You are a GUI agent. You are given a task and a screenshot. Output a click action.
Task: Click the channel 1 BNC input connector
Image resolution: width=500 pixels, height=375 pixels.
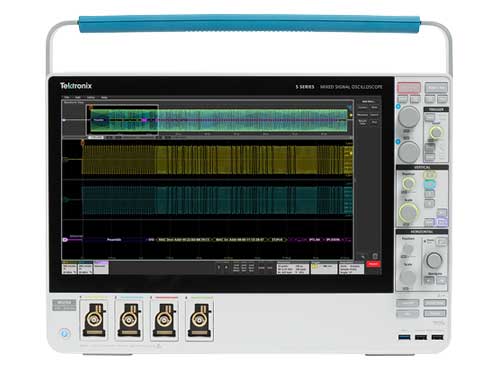(x=94, y=321)
